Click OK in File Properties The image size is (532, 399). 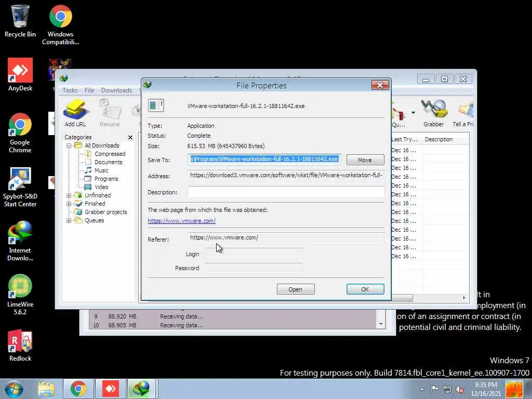[x=365, y=289]
